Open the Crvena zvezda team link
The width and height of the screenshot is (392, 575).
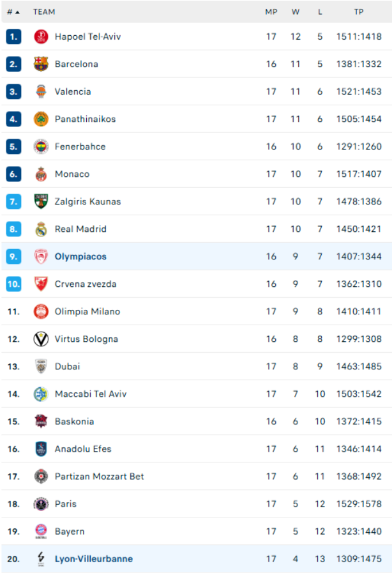86,284
